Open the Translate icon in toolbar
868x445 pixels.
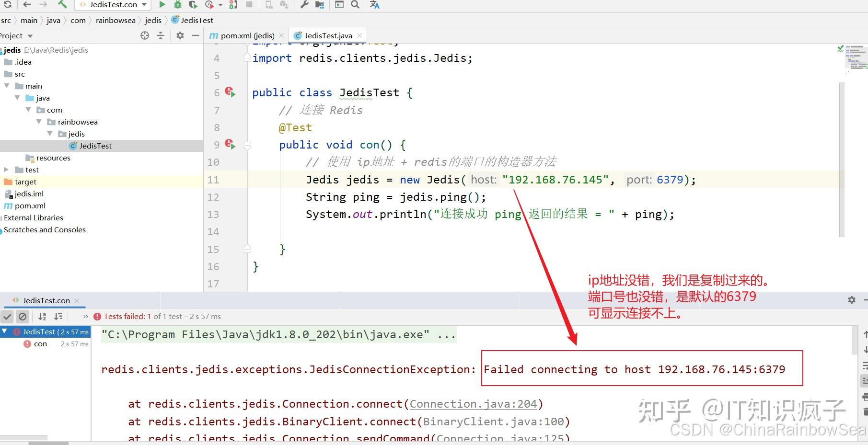(374, 5)
